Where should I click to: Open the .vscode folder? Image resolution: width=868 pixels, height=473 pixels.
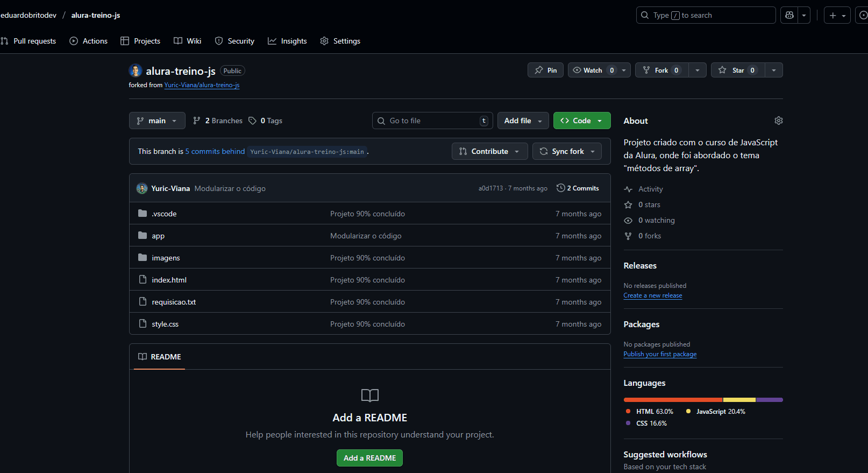(164, 214)
